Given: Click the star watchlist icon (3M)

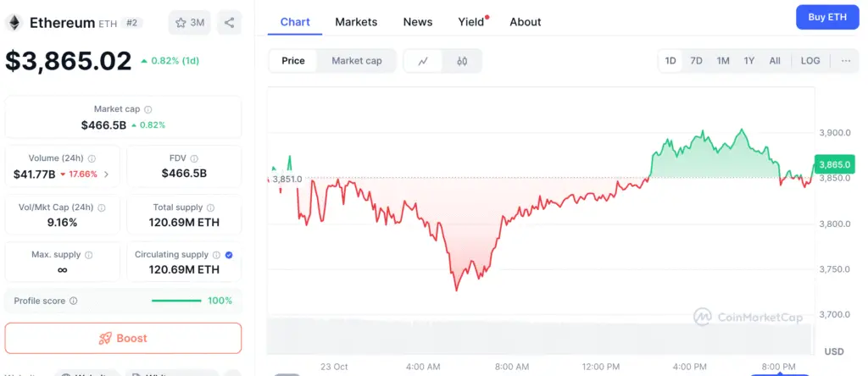Looking at the screenshot, I should click(x=190, y=23).
